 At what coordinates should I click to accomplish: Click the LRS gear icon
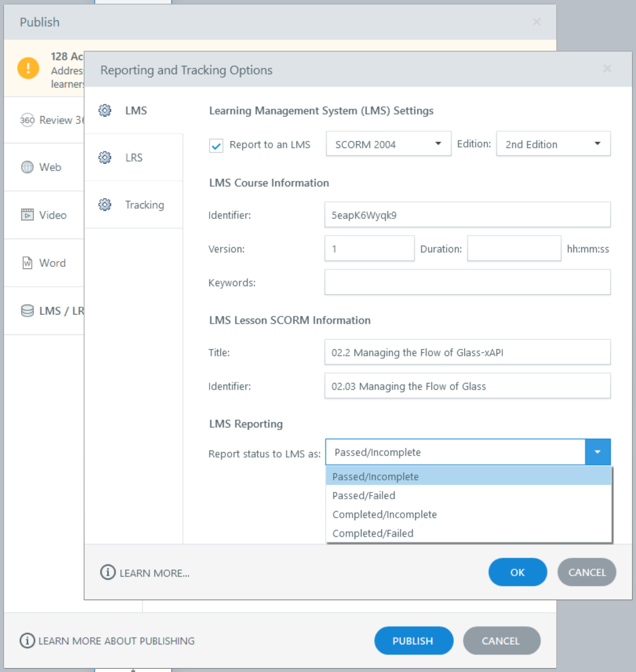(x=105, y=158)
